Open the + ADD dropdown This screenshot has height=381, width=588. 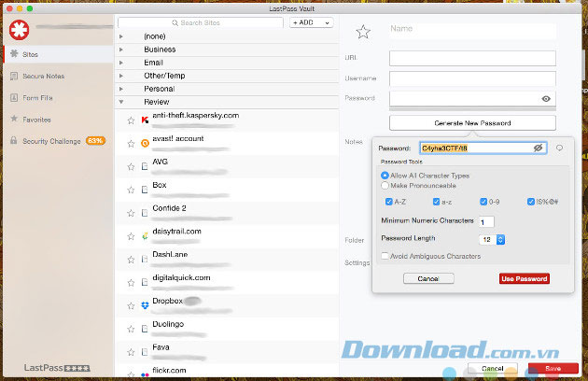[311, 23]
